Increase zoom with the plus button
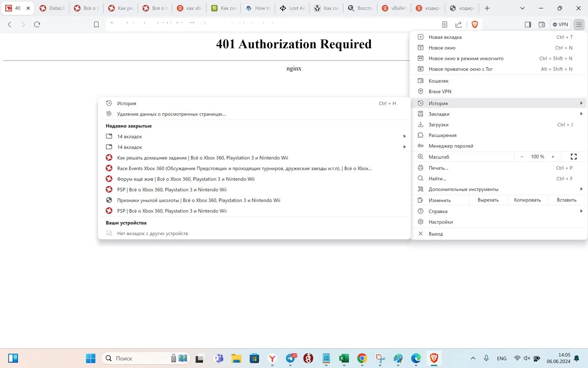 tap(553, 157)
